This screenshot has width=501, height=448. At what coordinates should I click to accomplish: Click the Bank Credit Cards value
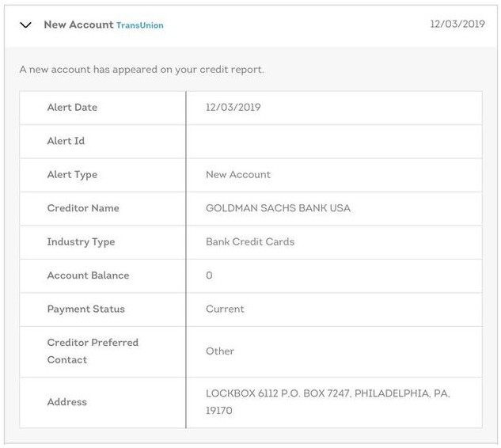pyautogui.click(x=250, y=241)
